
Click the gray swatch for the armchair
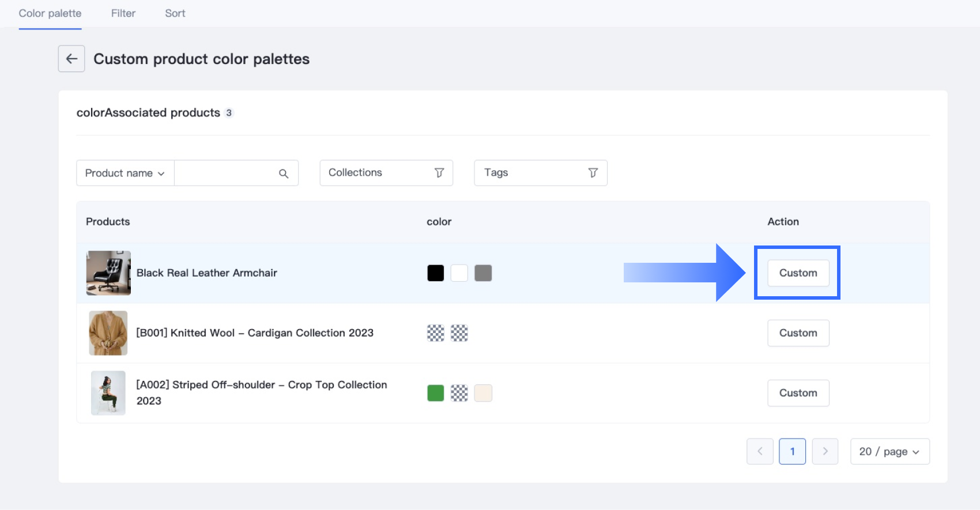coord(483,273)
